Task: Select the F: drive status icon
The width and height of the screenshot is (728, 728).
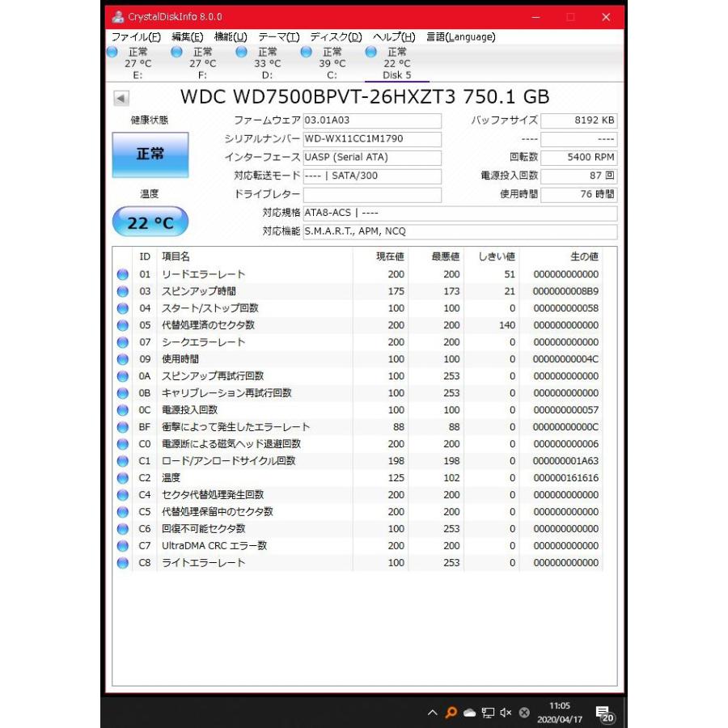Action: 177,52
